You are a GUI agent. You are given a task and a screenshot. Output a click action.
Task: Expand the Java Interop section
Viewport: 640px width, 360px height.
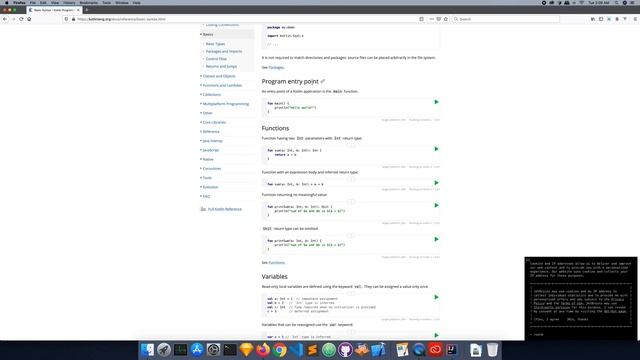click(x=212, y=141)
